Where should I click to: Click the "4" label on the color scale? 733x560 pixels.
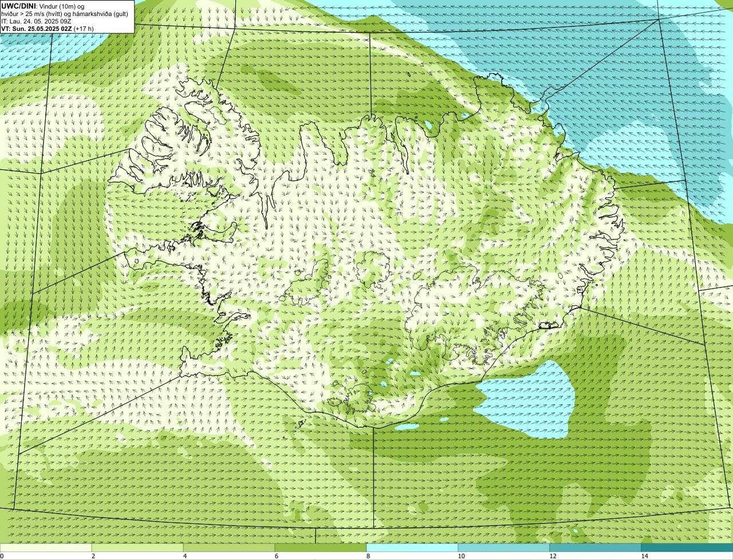pyautogui.click(x=185, y=556)
